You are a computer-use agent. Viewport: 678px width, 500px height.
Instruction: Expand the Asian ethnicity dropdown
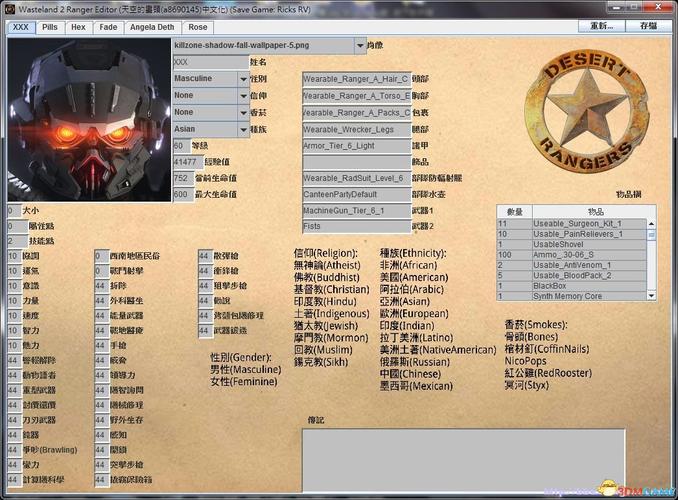(243, 129)
